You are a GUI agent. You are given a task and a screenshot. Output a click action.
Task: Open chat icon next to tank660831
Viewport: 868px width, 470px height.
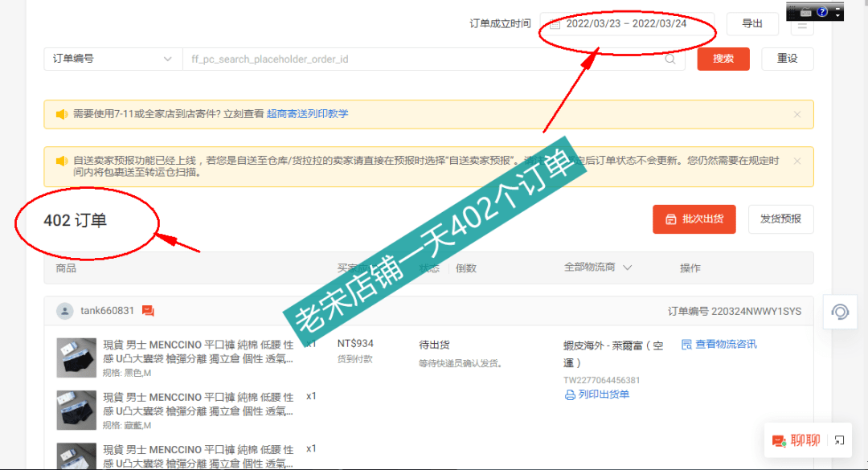click(x=148, y=311)
